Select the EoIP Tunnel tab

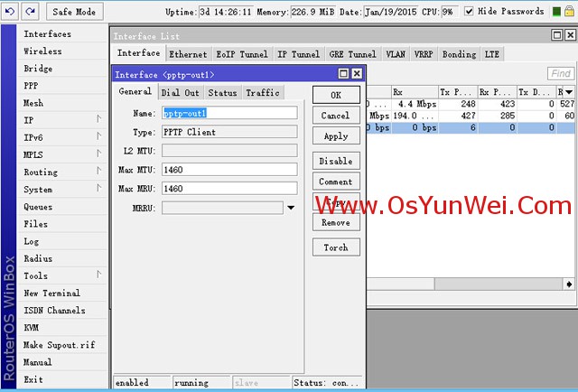tap(242, 54)
